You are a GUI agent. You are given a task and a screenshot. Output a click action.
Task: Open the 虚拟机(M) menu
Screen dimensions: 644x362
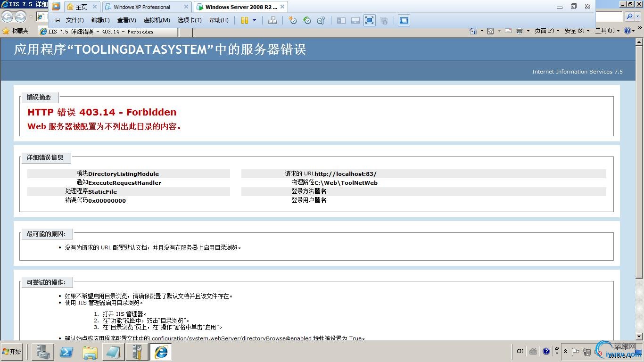tap(157, 20)
